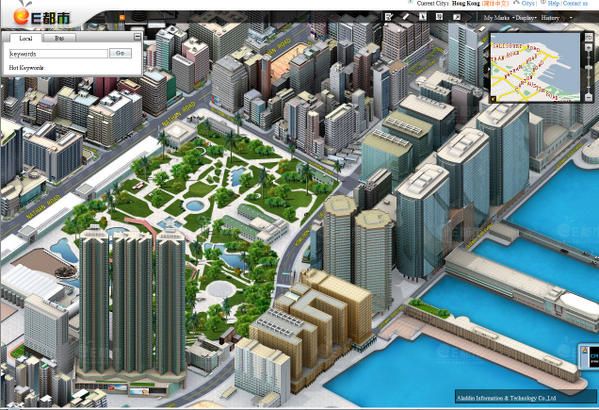Open the Display dropdown menu

click(526, 18)
